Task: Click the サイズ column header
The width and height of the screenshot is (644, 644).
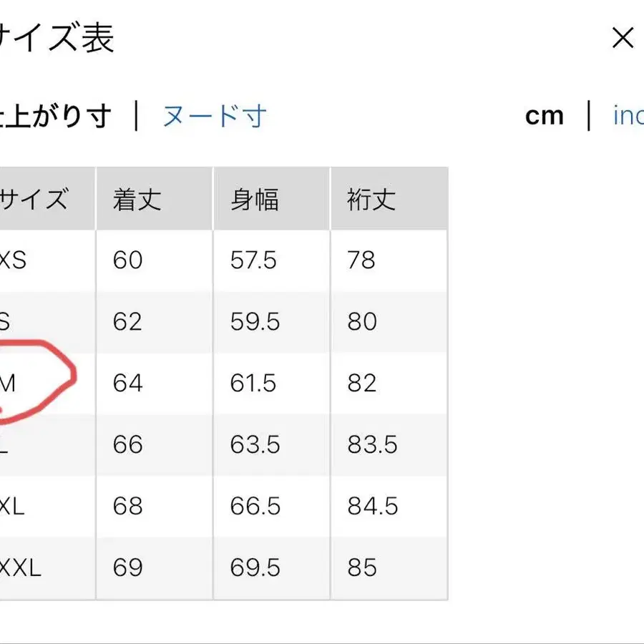Action: point(36,199)
